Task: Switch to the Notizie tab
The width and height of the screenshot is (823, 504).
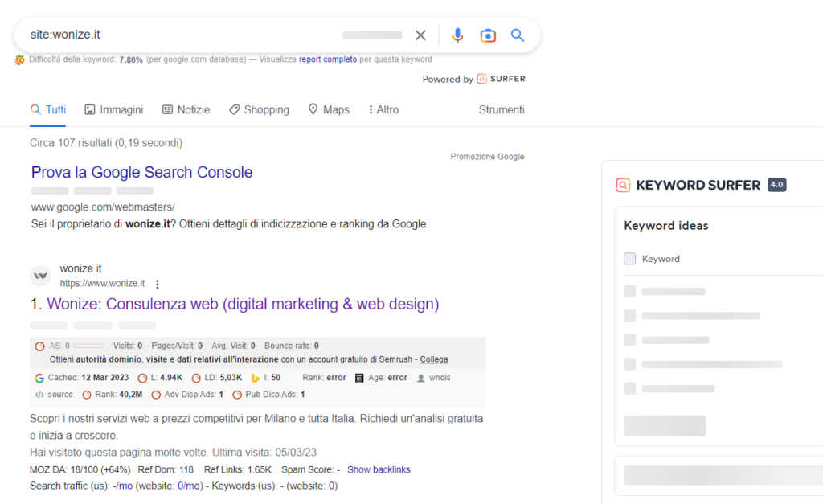Action: coord(186,110)
